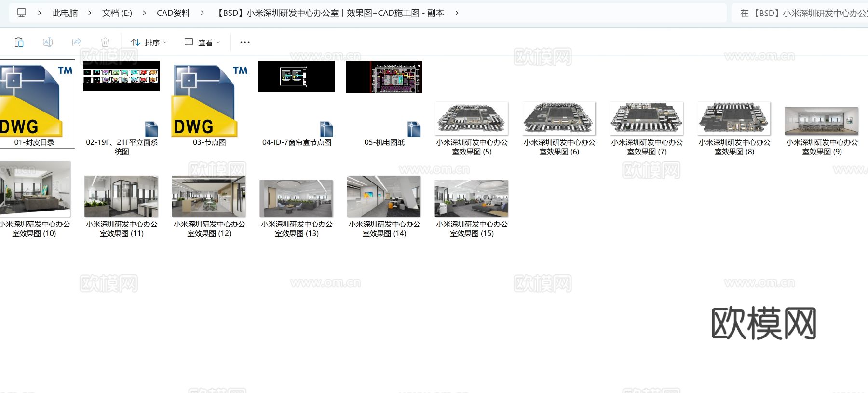This screenshot has width=868, height=393.
Task: Click the computer monitor icon in address bar
Action: coord(22,13)
